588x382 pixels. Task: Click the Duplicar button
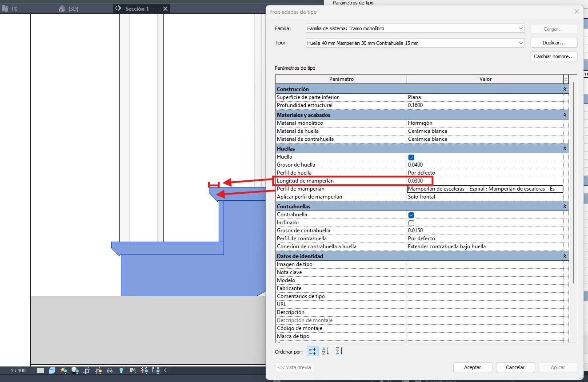[x=554, y=43]
